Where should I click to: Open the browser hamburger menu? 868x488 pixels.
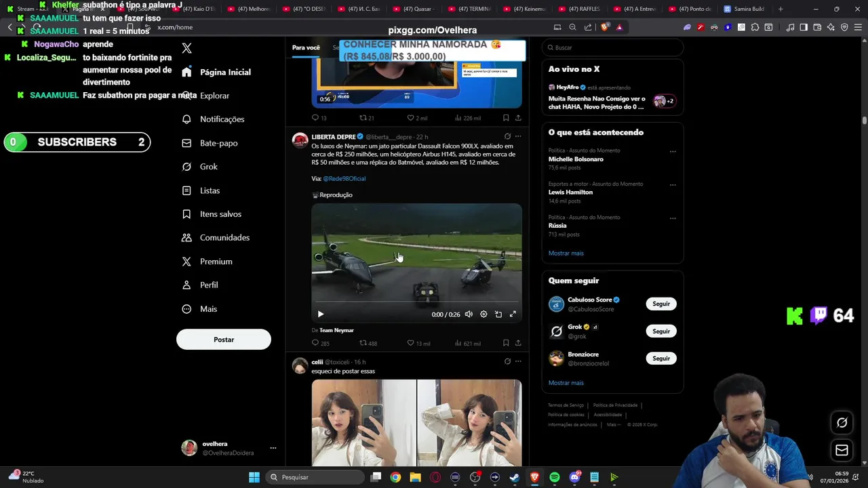(858, 27)
